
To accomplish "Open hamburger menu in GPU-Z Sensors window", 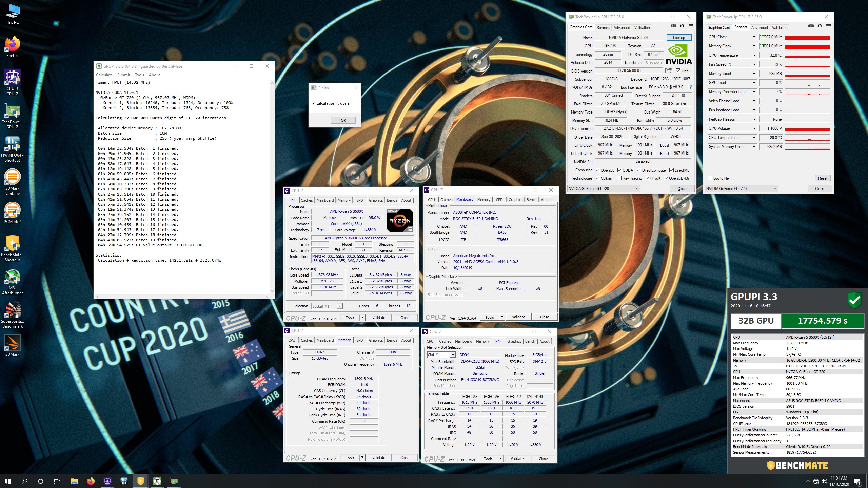I will 828,26.
